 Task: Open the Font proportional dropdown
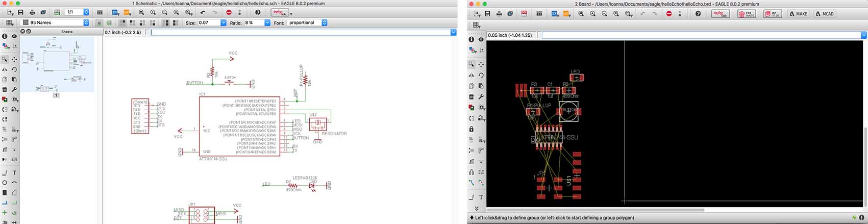click(x=325, y=22)
